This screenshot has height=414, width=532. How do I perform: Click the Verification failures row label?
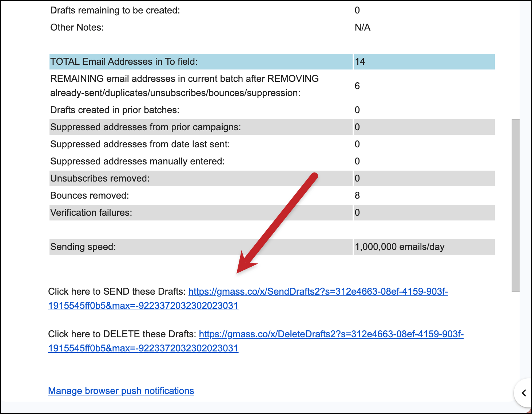(91, 212)
